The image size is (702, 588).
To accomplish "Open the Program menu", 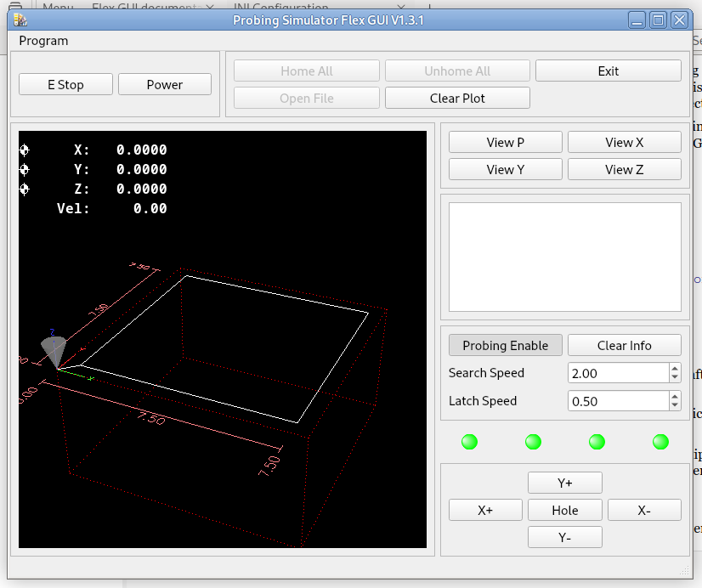I will click(x=43, y=41).
